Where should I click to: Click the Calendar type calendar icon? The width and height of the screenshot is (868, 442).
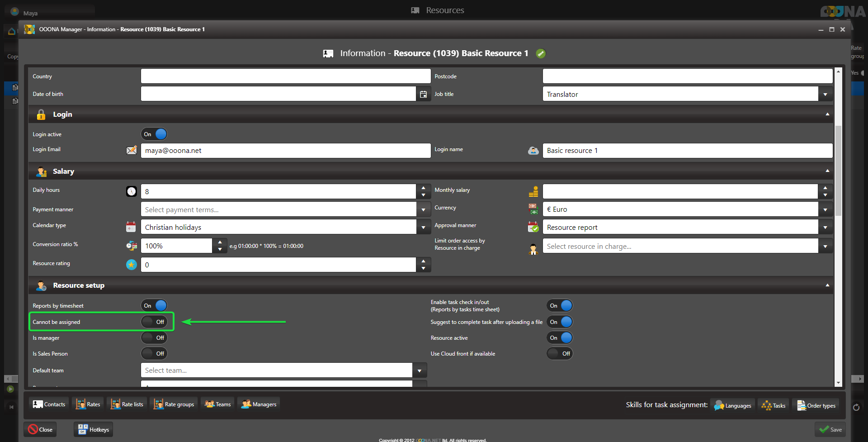tap(131, 227)
